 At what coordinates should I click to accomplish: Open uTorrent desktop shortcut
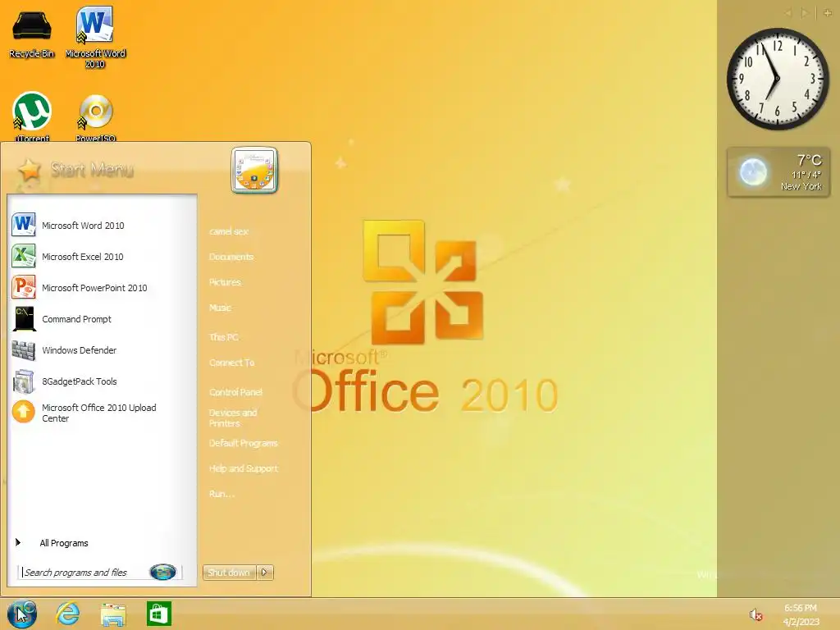click(32, 116)
